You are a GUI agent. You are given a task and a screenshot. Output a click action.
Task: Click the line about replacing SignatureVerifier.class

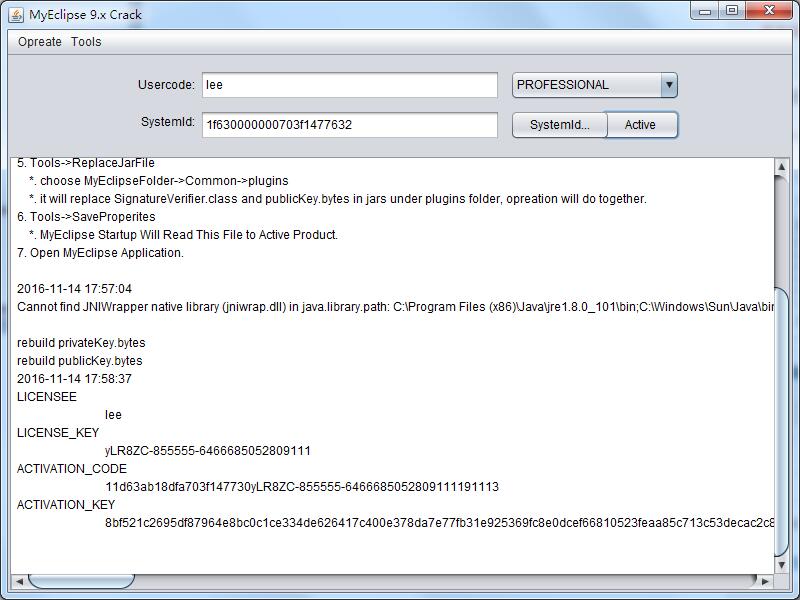pyautogui.click(x=338, y=198)
